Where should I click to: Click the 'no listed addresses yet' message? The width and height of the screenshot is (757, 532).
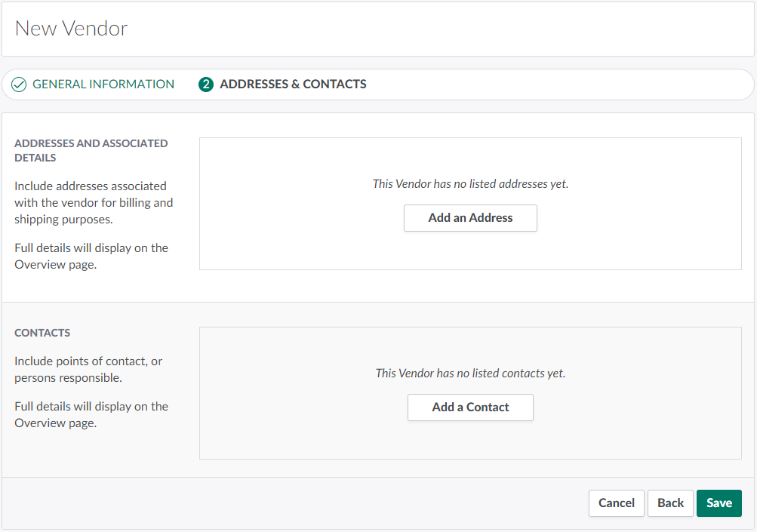coord(470,183)
